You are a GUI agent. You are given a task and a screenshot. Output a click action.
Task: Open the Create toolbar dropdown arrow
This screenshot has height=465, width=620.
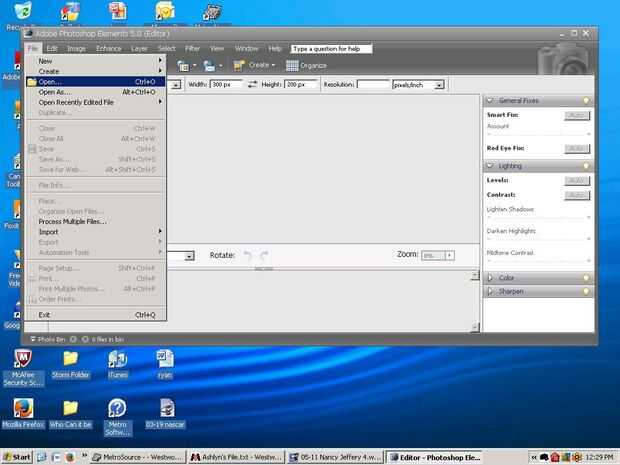273,65
